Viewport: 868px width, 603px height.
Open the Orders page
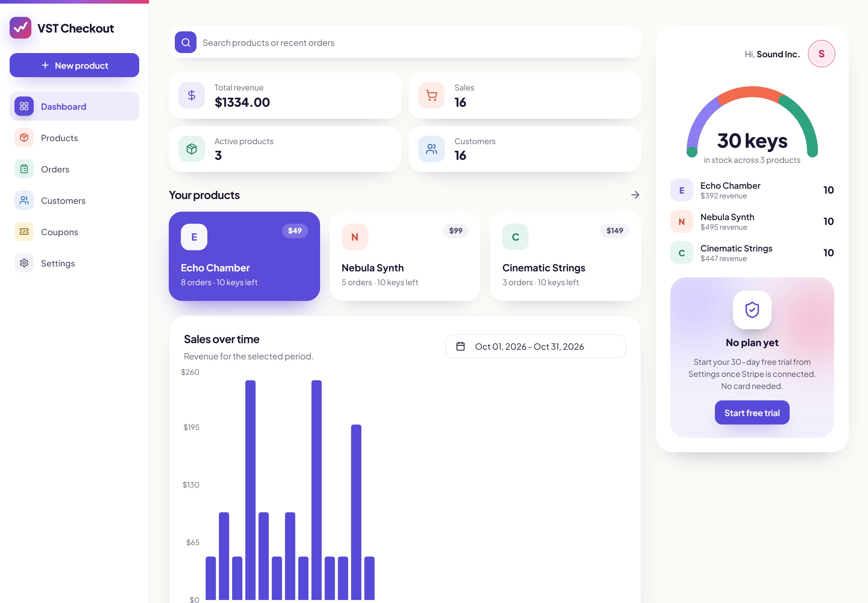pos(74,169)
